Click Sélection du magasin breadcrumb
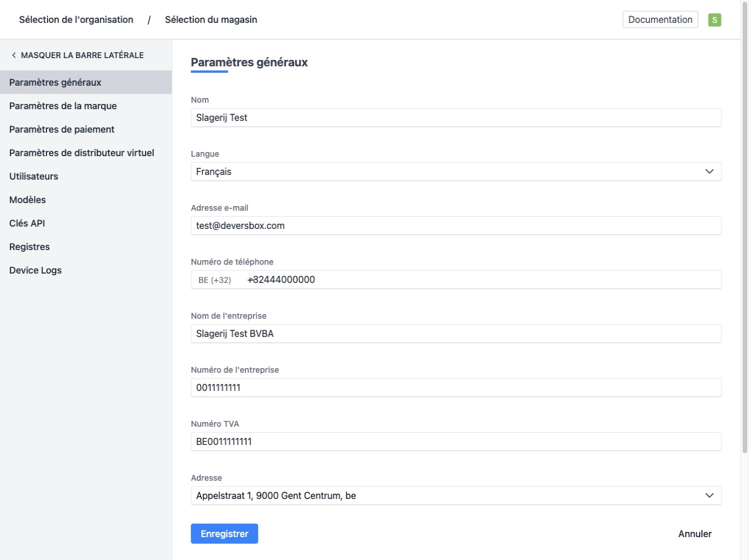This screenshot has height=560, width=749. [x=211, y=19]
